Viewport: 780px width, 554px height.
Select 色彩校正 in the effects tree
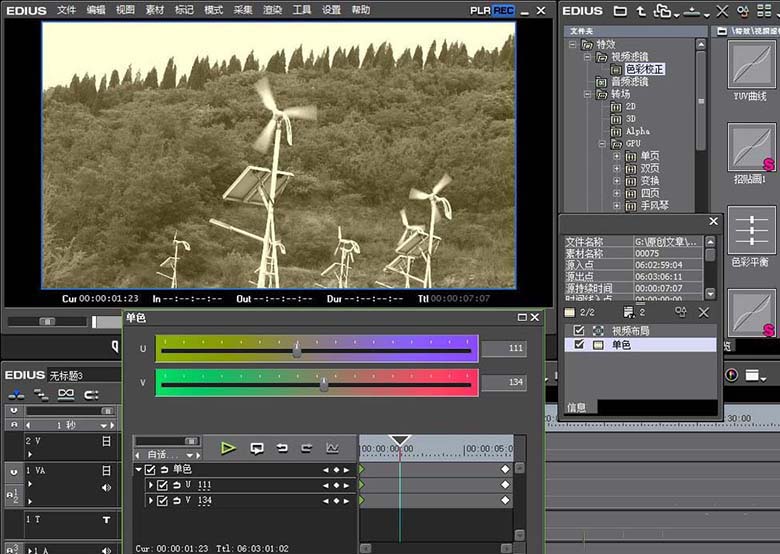tap(644, 69)
